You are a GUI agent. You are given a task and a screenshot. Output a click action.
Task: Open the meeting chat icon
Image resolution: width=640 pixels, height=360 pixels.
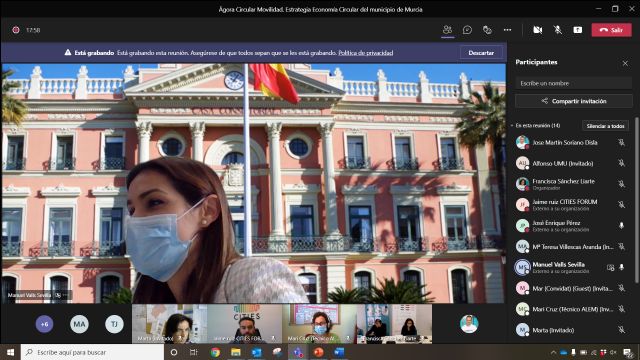point(467,30)
